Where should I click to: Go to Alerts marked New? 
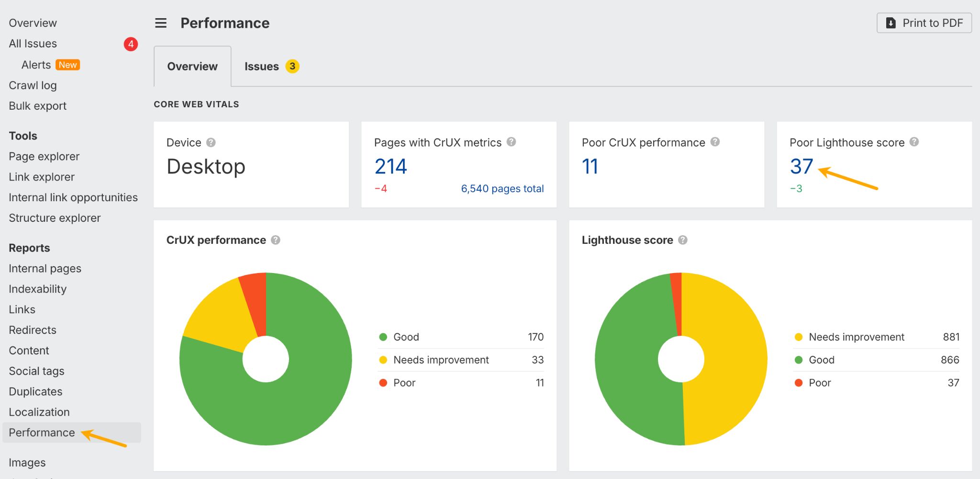pyautogui.click(x=36, y=64)
